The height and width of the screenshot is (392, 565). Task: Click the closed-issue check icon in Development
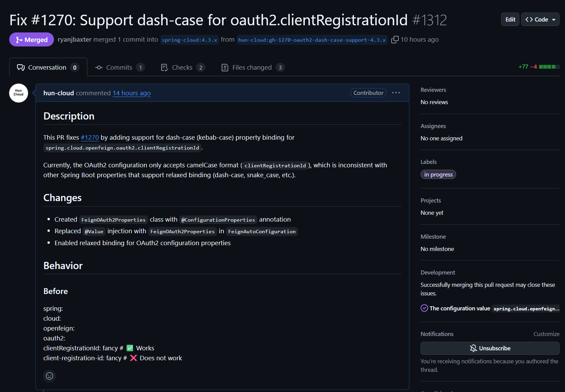point(424,308)
